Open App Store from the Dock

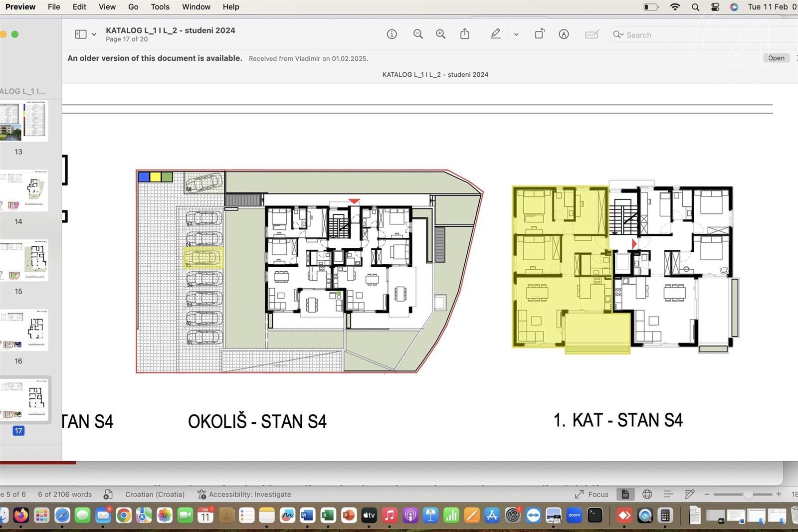point(492,515)
